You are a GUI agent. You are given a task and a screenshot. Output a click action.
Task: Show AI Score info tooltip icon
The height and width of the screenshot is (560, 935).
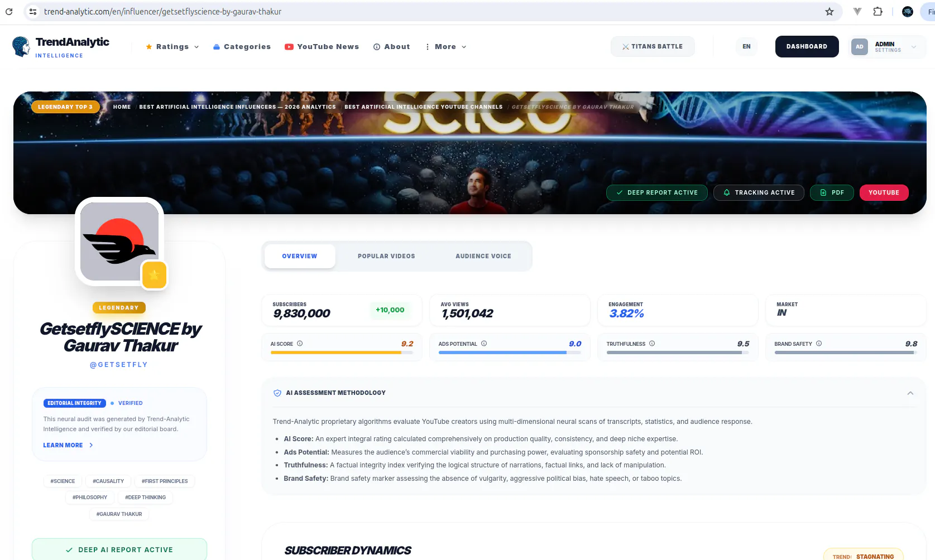300,344
